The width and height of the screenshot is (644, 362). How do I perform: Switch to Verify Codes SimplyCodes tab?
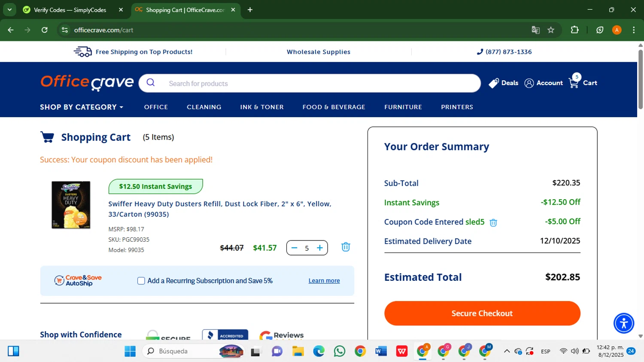(70, 9)
